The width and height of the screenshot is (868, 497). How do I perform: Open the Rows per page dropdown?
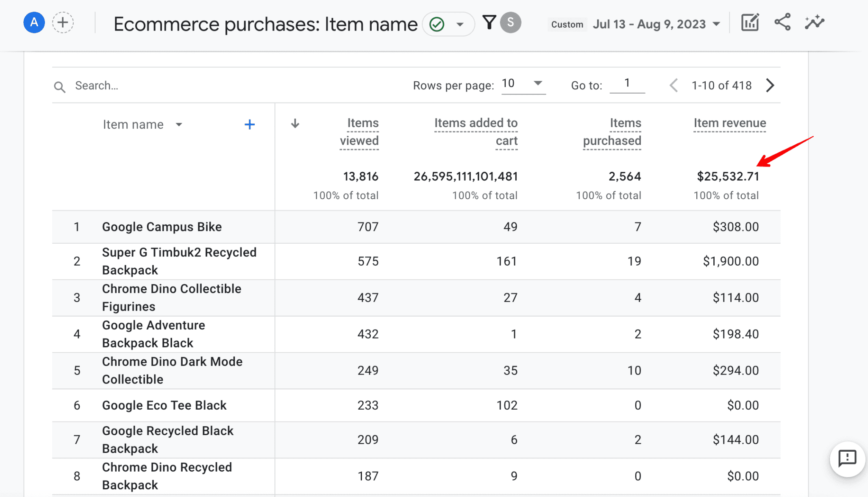pos(523,83)
